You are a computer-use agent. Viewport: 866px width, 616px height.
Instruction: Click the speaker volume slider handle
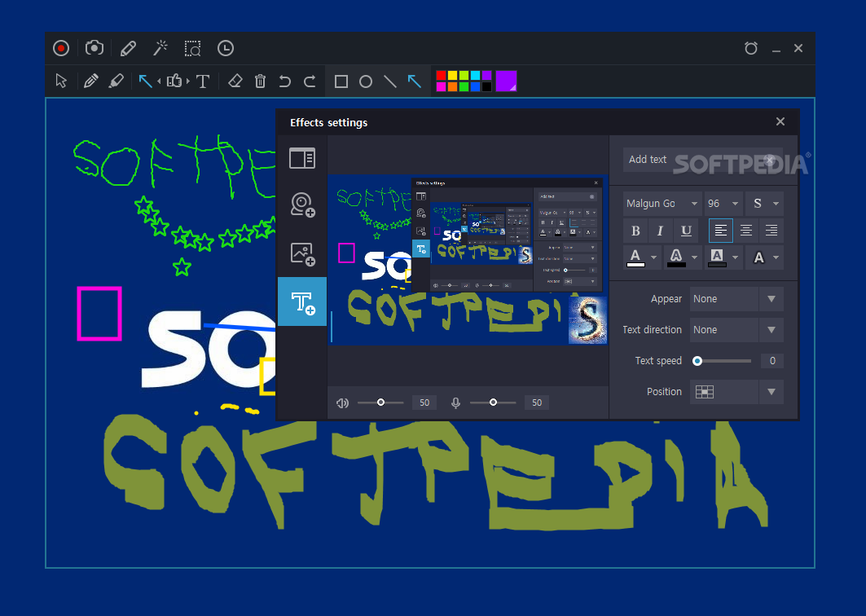[380, 403]
